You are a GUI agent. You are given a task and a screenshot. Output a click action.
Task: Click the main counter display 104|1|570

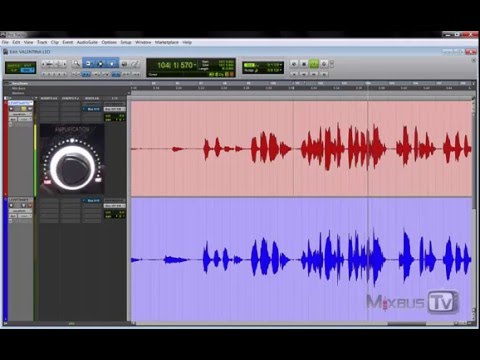point(175,65)
